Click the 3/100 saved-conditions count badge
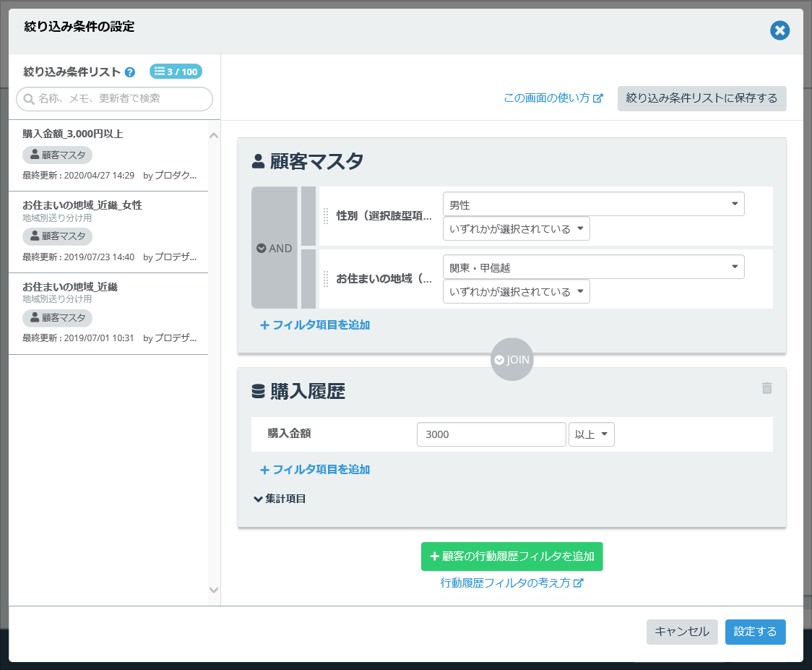The height and width of the screenshot is (670, 812). pyautogui.click(x=176, y=72)
